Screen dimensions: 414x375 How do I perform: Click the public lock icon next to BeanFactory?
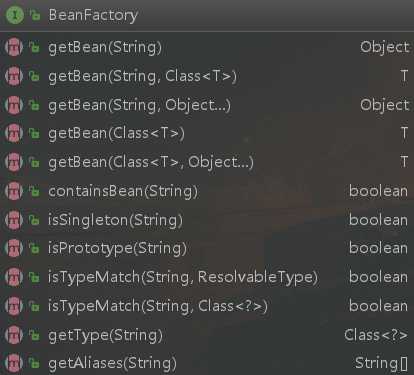[35, 15]
